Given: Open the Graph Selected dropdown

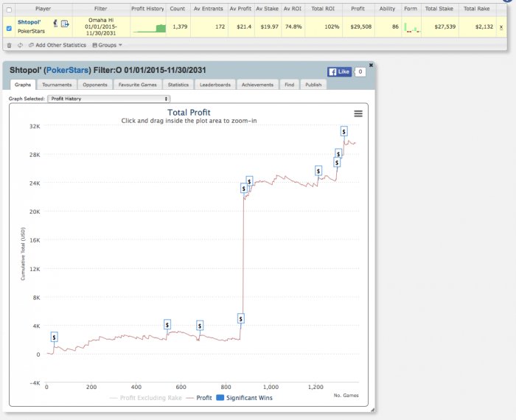Looking at the screenshot, I should click(x=108, y=98).
